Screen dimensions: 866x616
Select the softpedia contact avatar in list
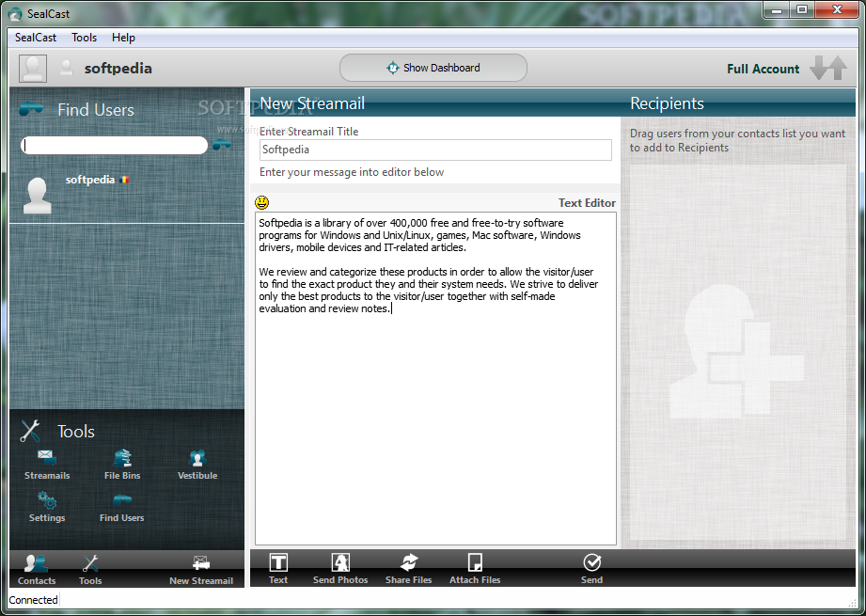click(x=38, y=196)
